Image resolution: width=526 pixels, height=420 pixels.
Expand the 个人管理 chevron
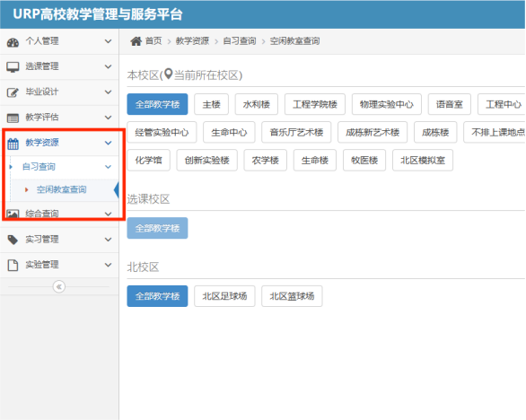pos(108,41)
